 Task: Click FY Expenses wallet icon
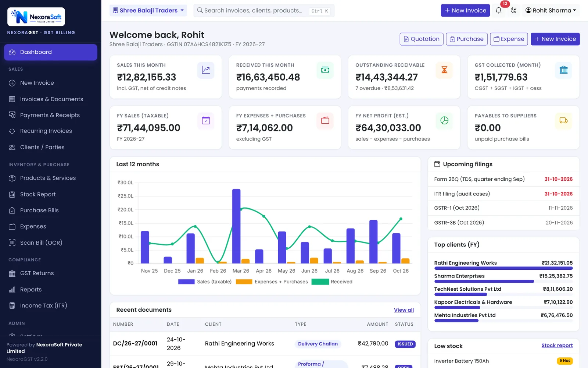click(325, 121)
